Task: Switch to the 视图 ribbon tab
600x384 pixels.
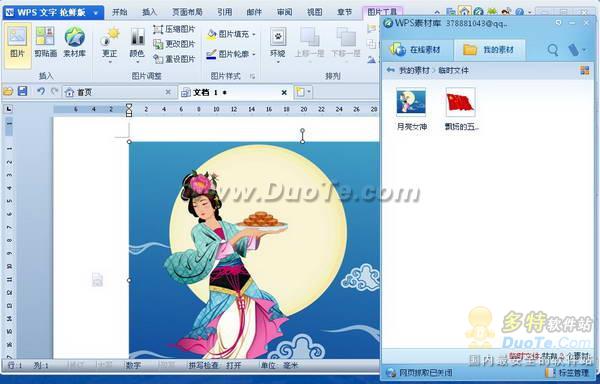Action: (x=315, y=12)
